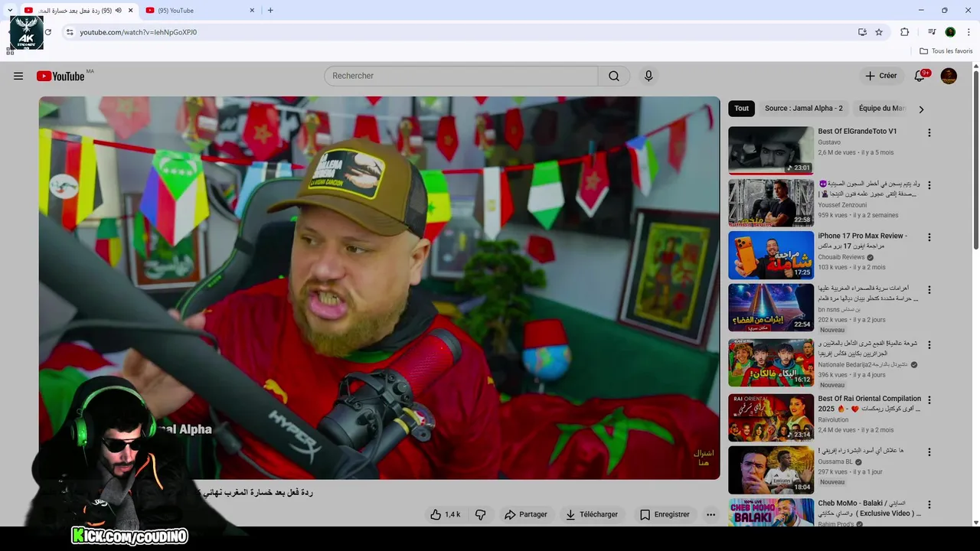Image resolution: width=980 pixels, height=551 pixels.
Task: Open the 18:04 Oussama BL thumbnail
Action: (x=771, y=470)
